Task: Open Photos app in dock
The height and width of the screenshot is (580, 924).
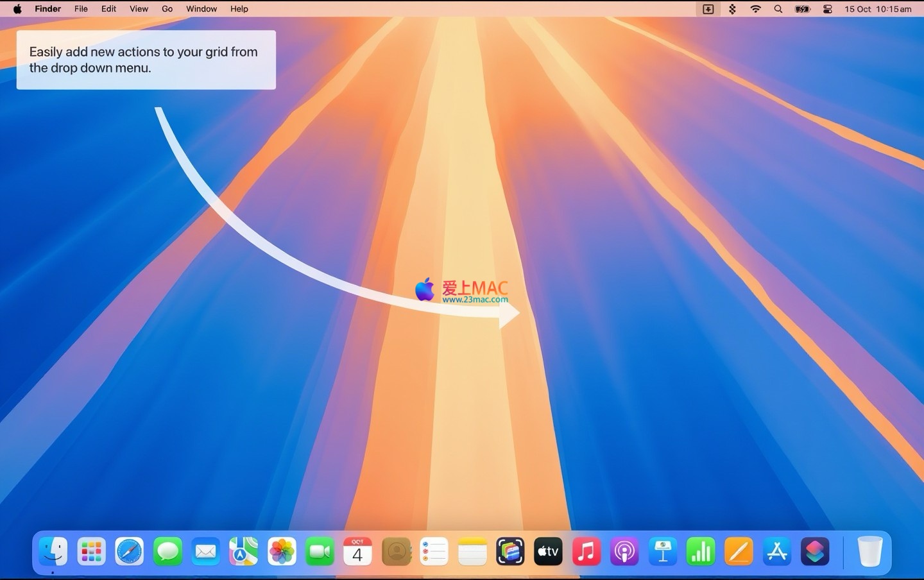Action: [x=282, y=552]
